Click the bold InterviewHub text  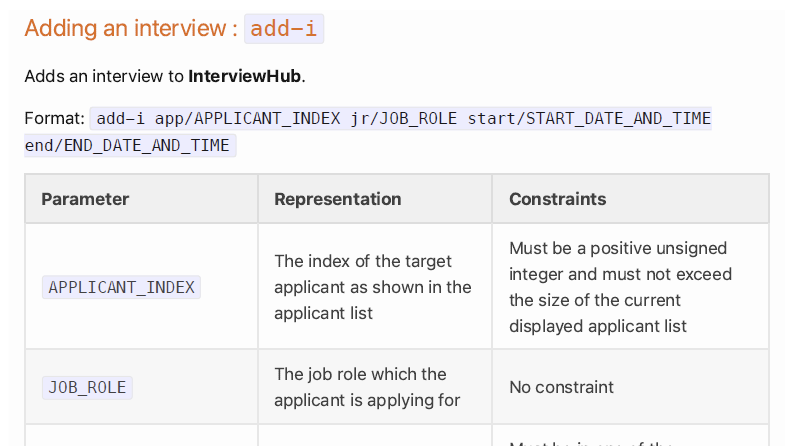(244, 76)
